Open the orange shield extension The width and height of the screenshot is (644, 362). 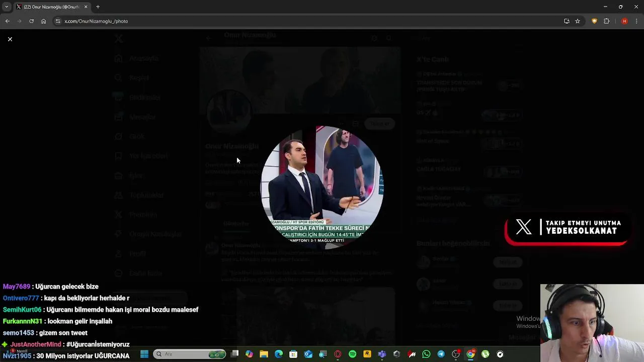594,21
